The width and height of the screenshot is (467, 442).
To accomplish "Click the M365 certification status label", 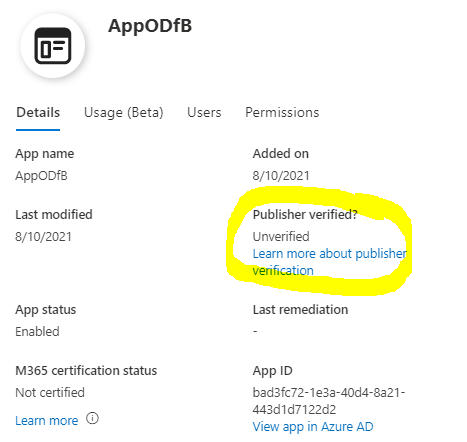I will point(86,371).
